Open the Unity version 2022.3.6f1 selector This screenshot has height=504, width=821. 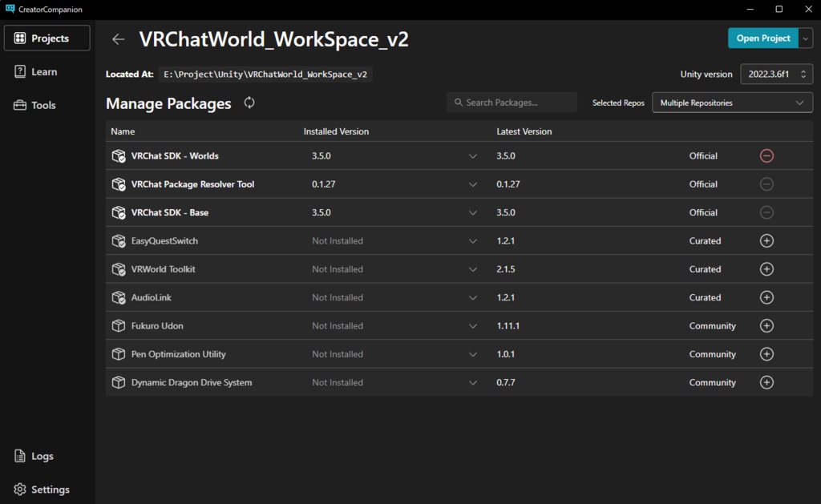click(776, 74)
